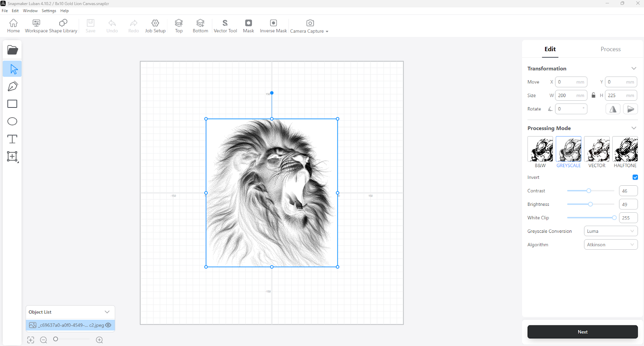Click fit-to-view icon at bottom left
This screenshot has width=644, height=346.
31,340
